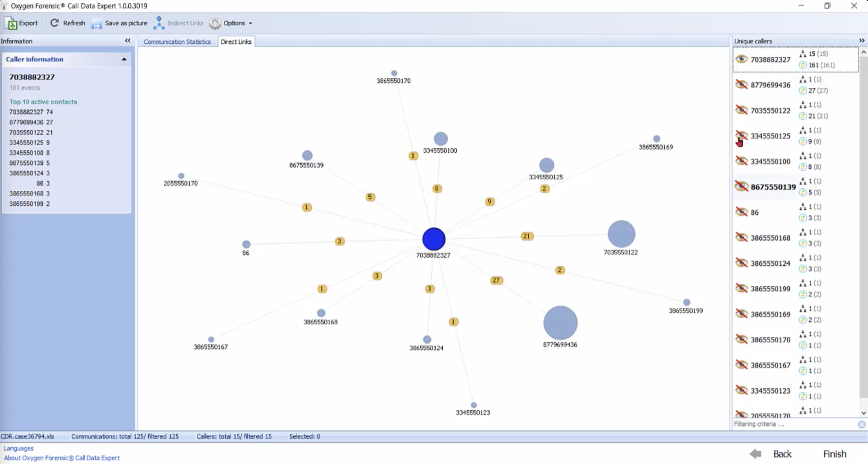This screenshot has width=868, height=464.
Task: Select the 2055550170 graph node
Action: [x=181, y=176]
